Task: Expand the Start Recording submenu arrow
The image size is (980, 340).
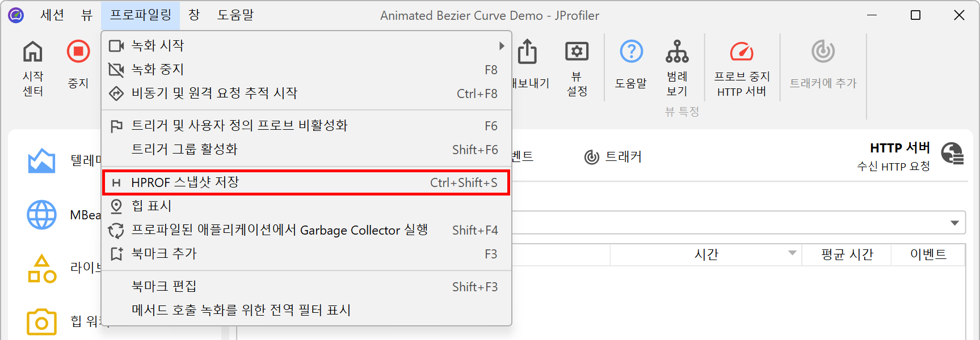Action: [502, 45]
